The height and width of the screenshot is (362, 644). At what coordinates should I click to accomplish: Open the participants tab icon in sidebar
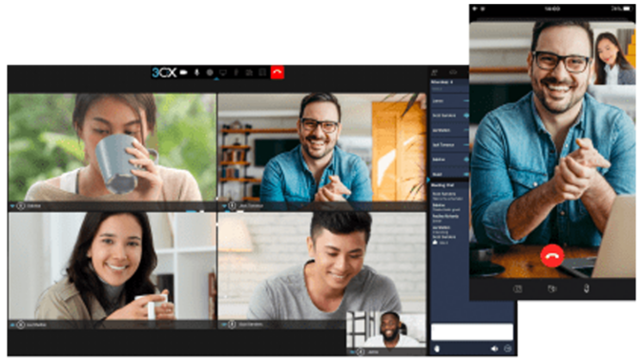(434, 73)
